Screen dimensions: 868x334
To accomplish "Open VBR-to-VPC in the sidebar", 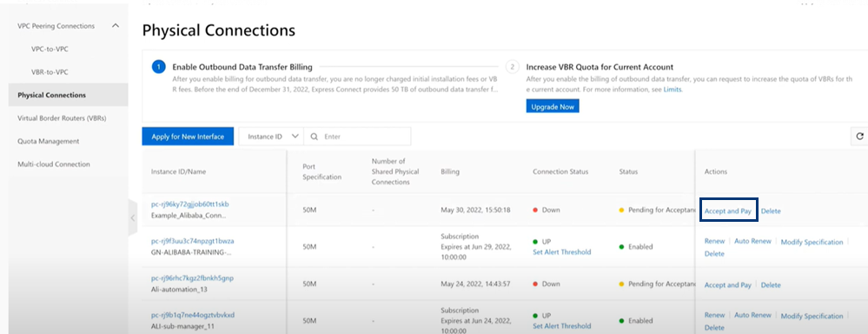I will pyautogui.click(x=50, y=72).
